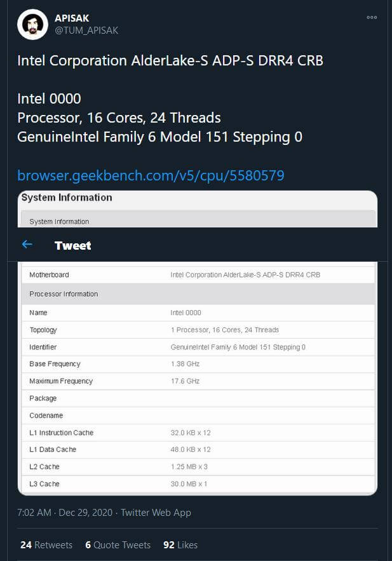
Task: Click the @TUM_APISAK handle
Action: [86, 30]
